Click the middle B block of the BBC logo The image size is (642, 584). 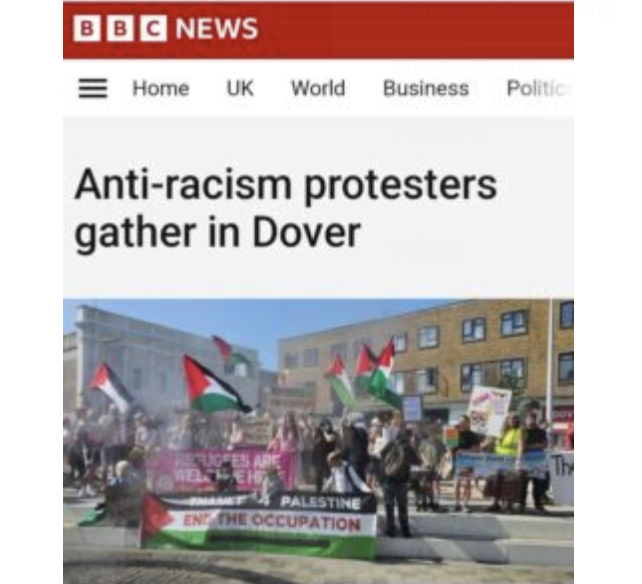click(x=120, y=28)
